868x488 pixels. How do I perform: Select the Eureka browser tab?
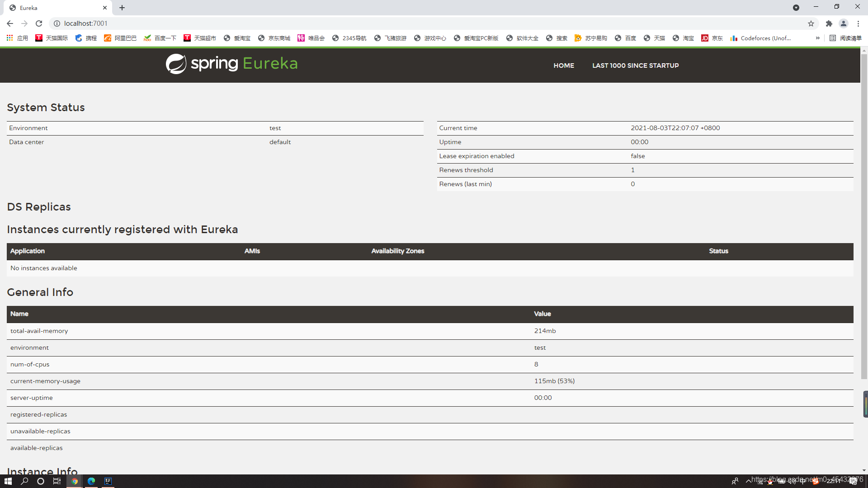point(59,8)
